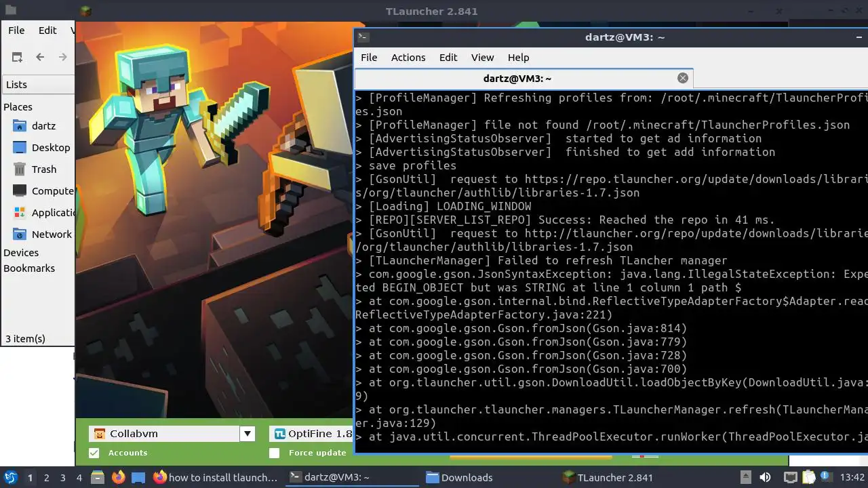The height and width of the screenshot is (488, 868).
Task: Go back in the file manager
Action: click(40, 58)
